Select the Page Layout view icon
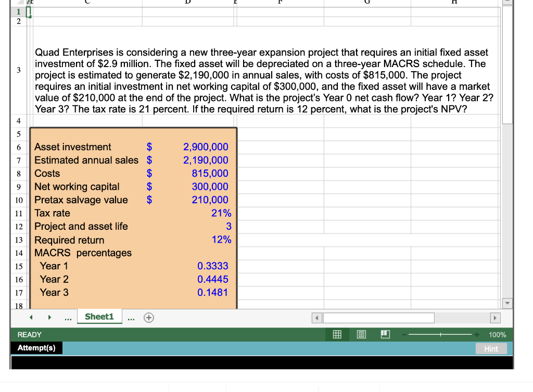This screenshot has height=392, width=533. point(361,334)
